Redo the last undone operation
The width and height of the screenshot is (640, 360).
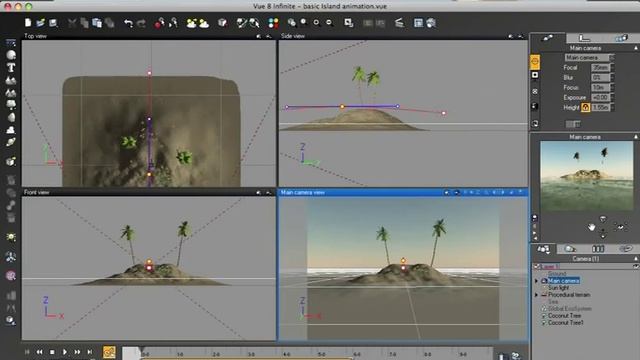tap(141, 23)
